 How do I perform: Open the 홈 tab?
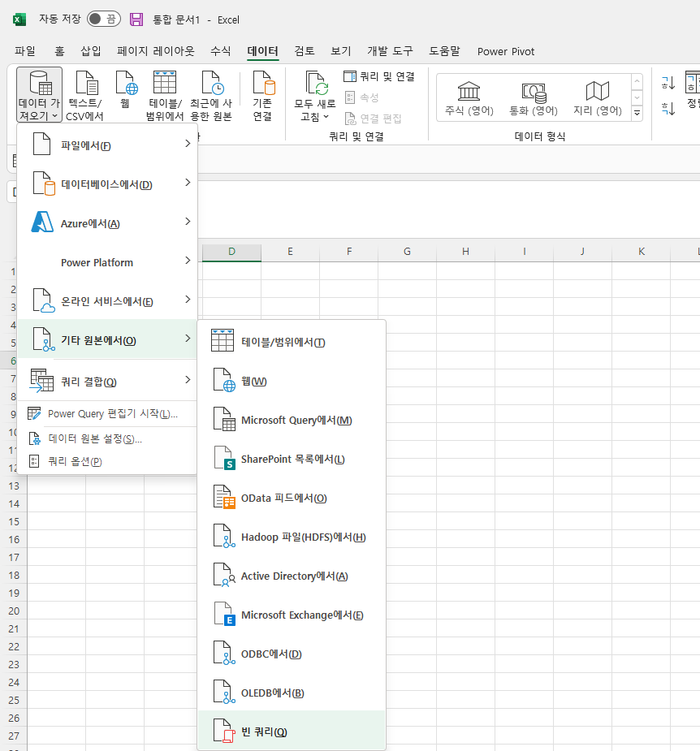tap(59, 51)
